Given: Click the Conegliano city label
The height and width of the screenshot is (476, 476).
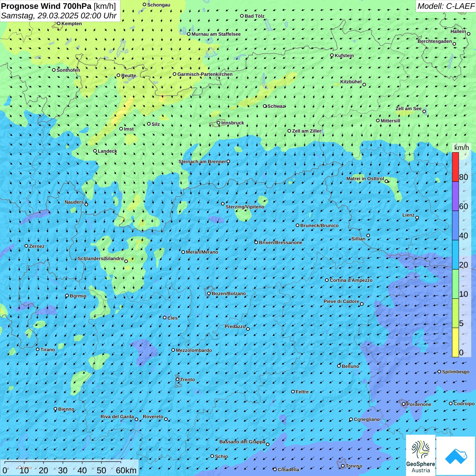Looking at the screenshot, I should (367, 419).
